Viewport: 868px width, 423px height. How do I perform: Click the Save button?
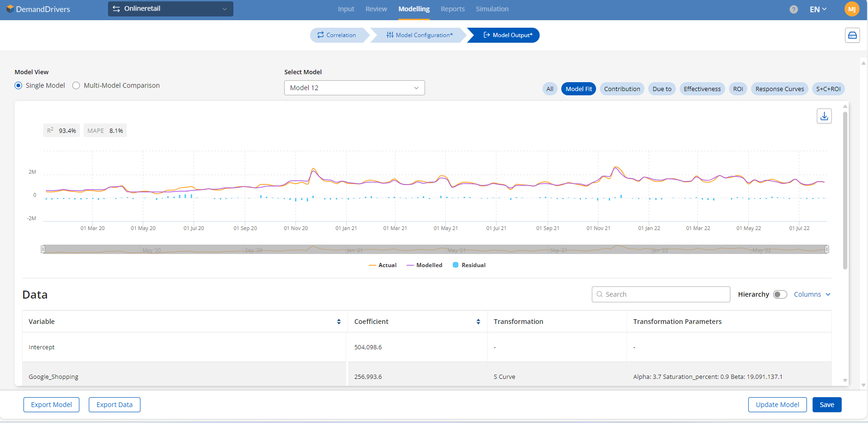click(x=827, y=405)
